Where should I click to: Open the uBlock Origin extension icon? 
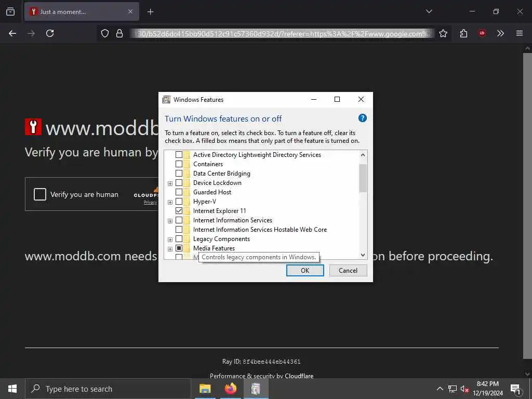(482, 33)
